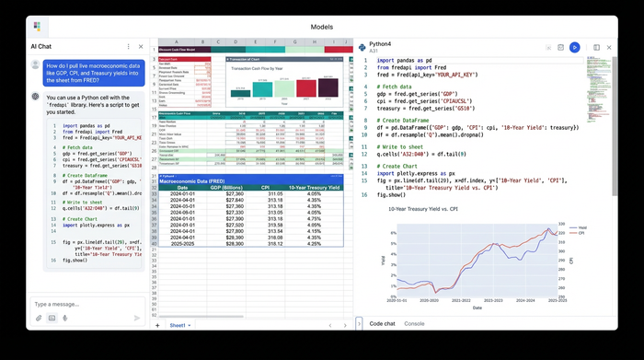Click code line 12 'q.cells' in the editor
Screen dimensions: 644x360
click(421, 154)
